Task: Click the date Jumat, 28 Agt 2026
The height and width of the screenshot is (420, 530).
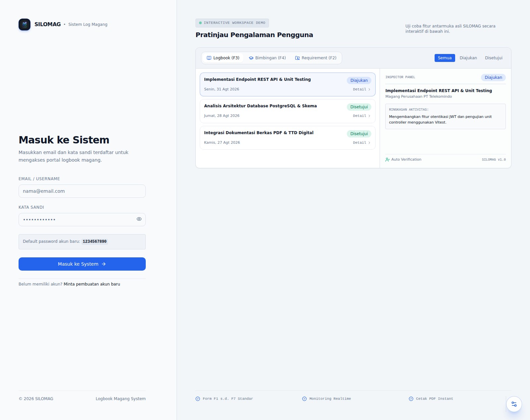Action: click(222, 116)
